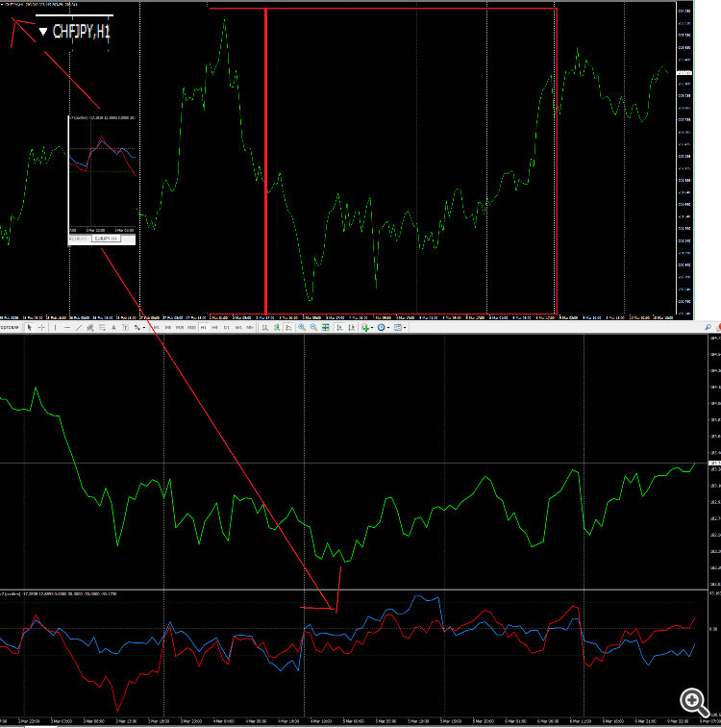Display chart as candlesticks
This screenshot has height=728, width=721.
[x=277, y=327]
